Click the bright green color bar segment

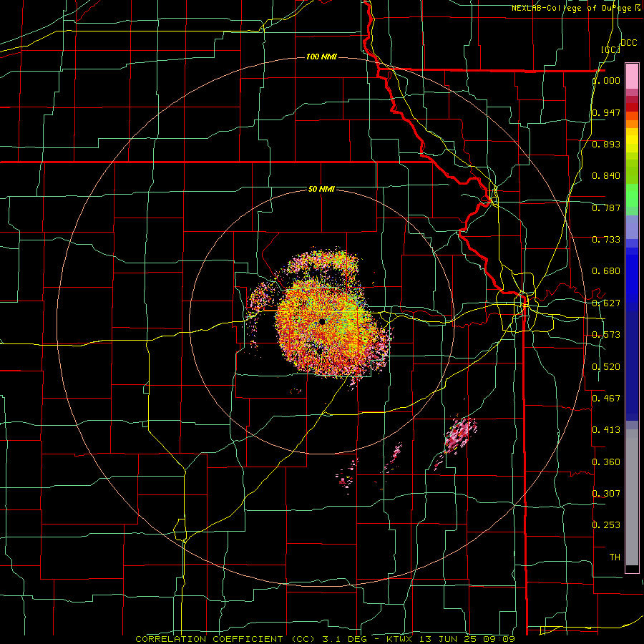pos(632,195)
